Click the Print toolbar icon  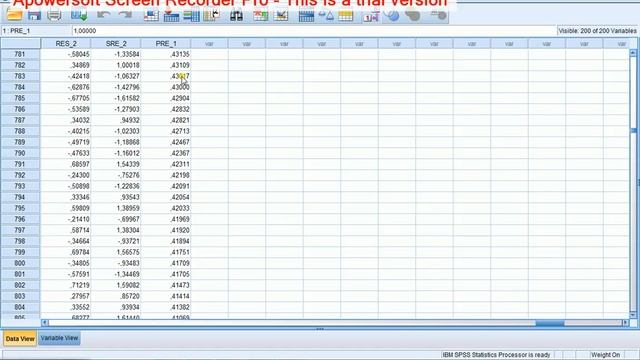(54, 16)
